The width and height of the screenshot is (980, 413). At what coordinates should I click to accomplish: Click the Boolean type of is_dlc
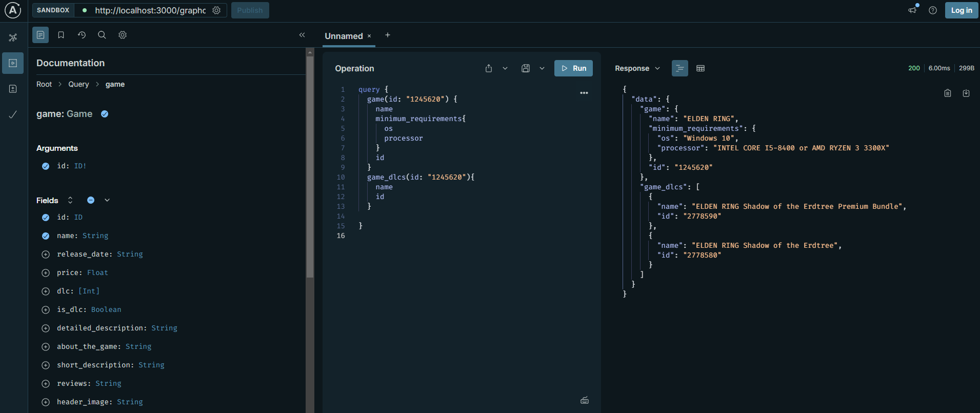click(x=106, y=310)
